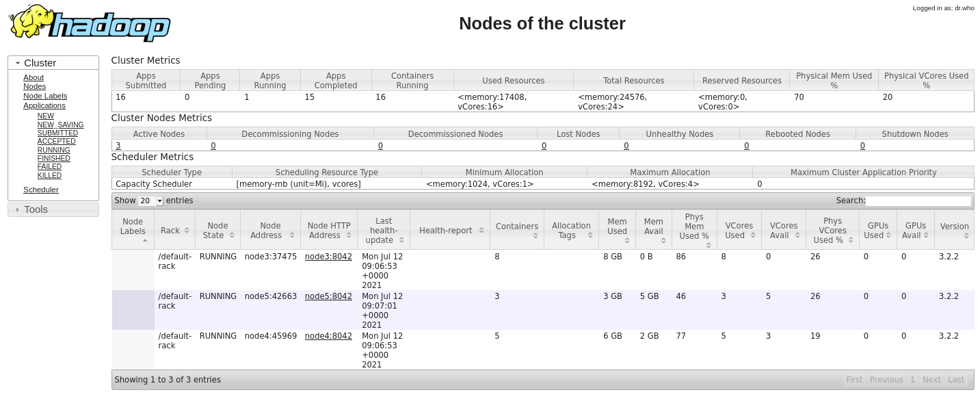Click Active Nodes count 3 link
This screenshot has width=980, height=401.
(118, 146)
